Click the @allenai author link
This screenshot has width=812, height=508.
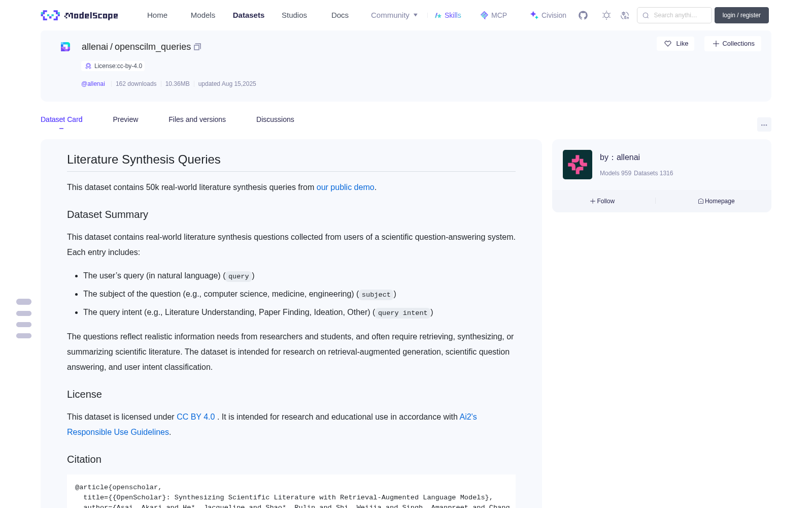click(x=93, y=84)
